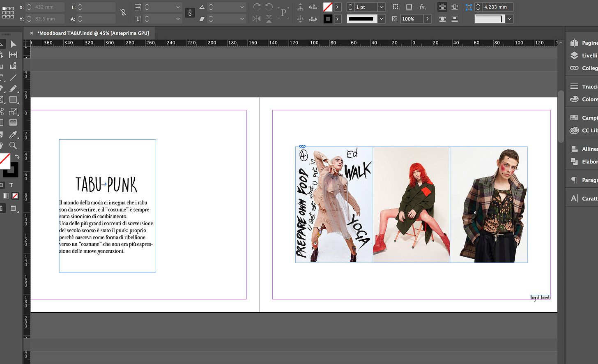This screenshot has width=598, height=364.
Task: Click the fx effects icon
Action: click(422, 7)
